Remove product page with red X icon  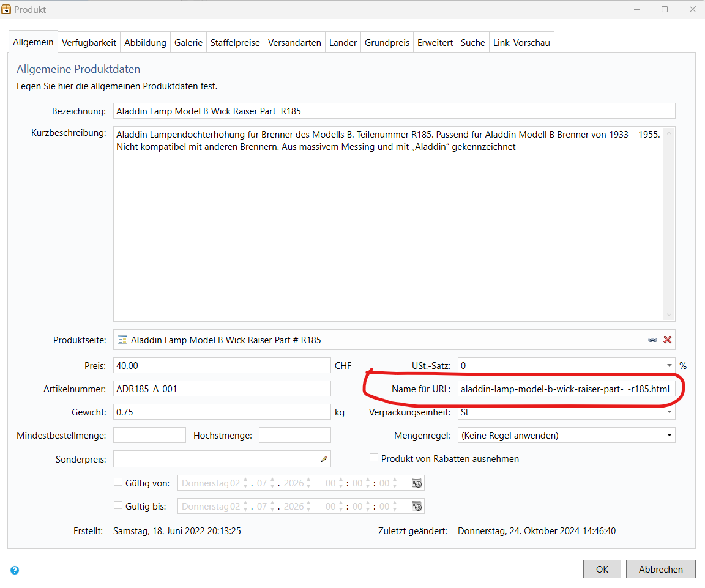[x=667, y=340]
